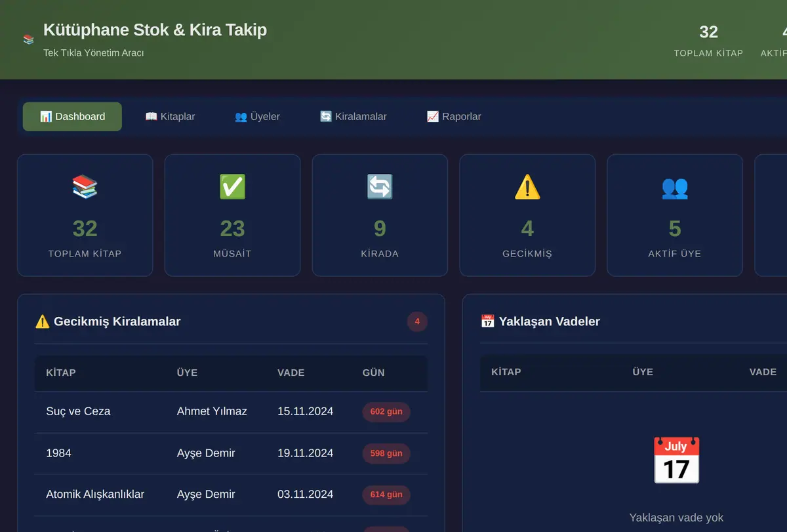The image size is (787, 532).
Task: Click the warning icon beside Gecikmiş Kiralamalar heading
Action: click(x=43, y=321)
